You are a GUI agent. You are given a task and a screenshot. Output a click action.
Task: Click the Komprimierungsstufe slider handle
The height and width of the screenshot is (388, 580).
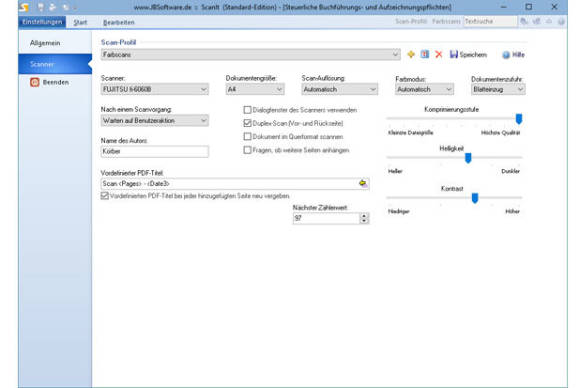click(519, 119)
